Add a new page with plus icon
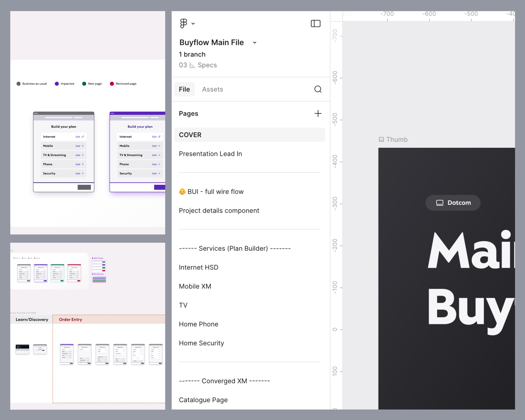This screenshot has height=420, width=525. click(x=318, y=113)
